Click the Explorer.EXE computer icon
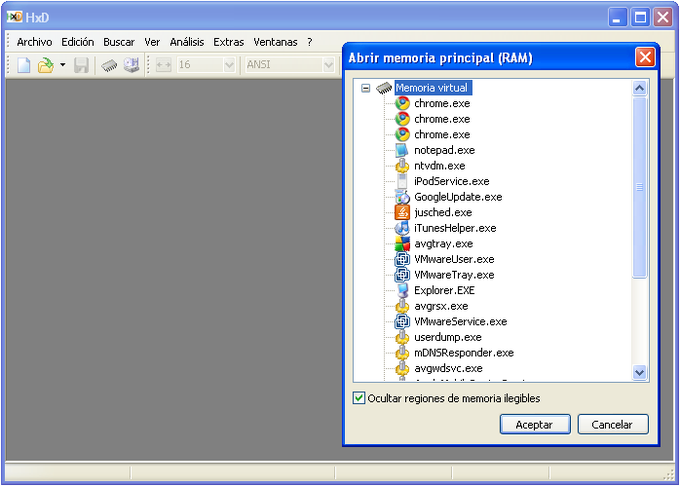Screen dimensions: 680x486 (402, 290)
